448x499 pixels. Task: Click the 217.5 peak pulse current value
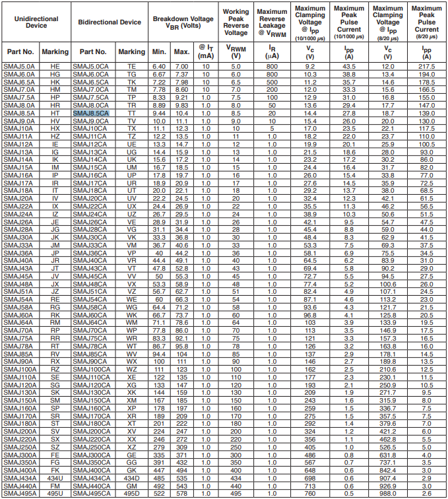tap(427, 67)
